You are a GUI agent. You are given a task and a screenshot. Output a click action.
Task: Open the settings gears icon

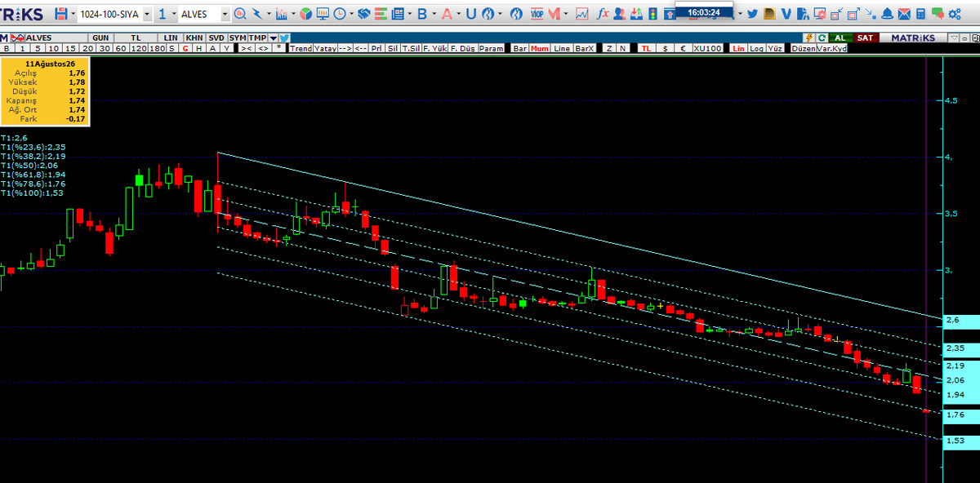tap(954, 14)
